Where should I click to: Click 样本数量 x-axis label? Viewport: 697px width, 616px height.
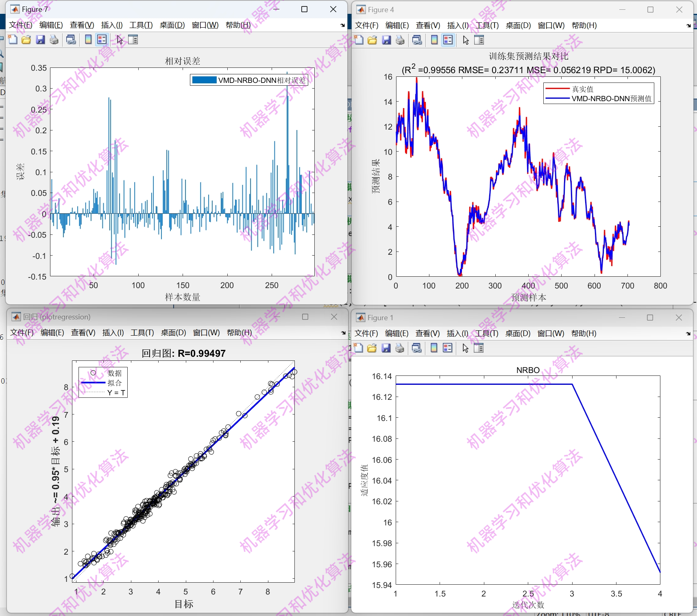[183, 297]
